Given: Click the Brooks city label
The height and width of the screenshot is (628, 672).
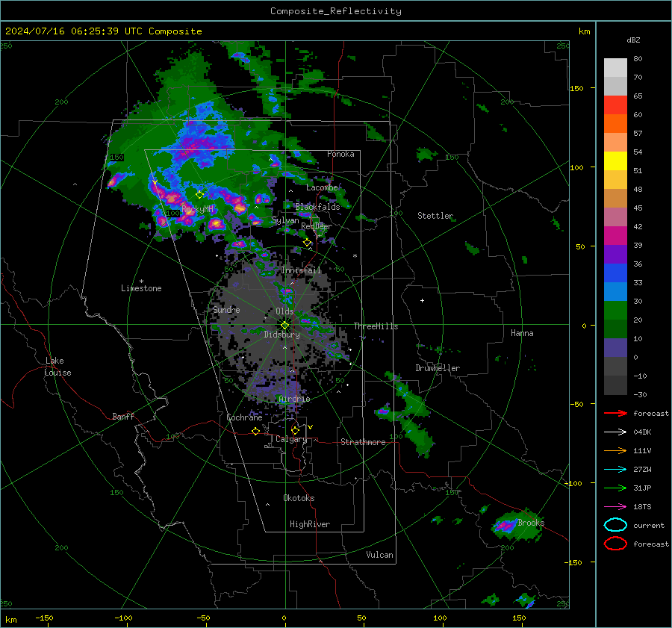Looking at the screenshot, I should point(531,523).
